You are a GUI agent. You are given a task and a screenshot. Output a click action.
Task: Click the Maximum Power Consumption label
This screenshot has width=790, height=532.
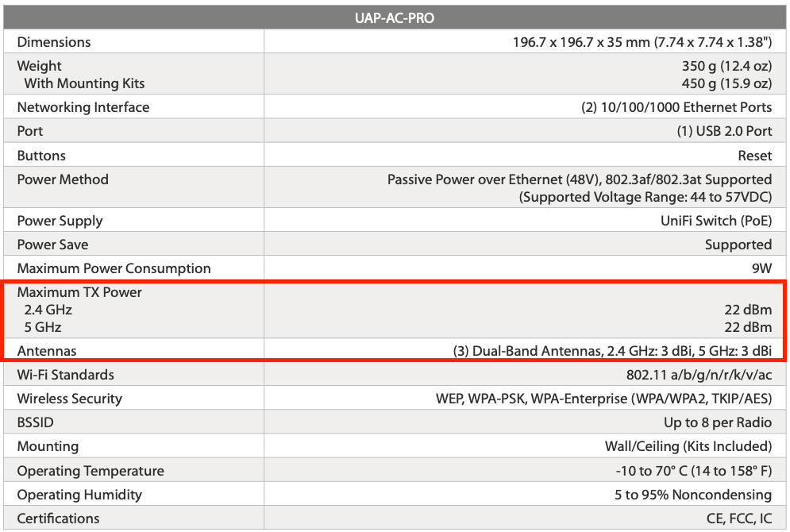[114, 268]
